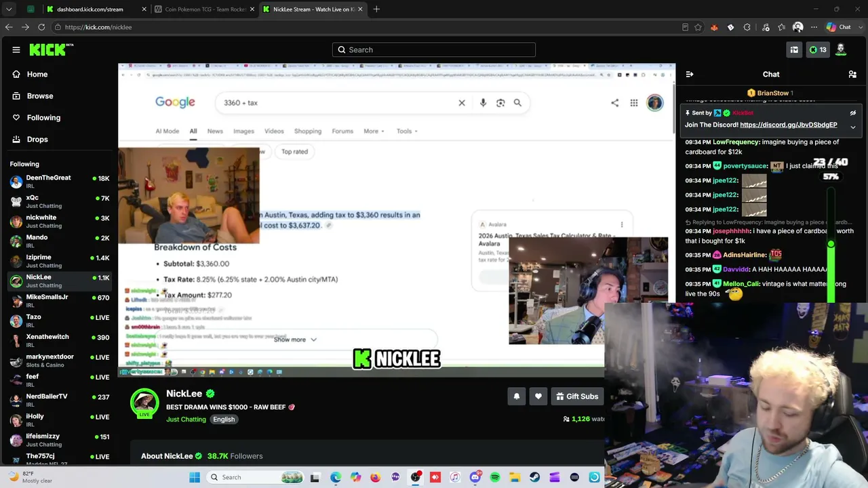Open Firefox from the taskbar

coord(376,477)
